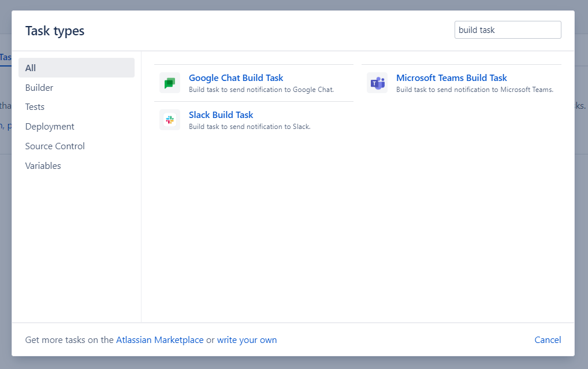
Task: Focus the task search field
Action: [507, 30]
